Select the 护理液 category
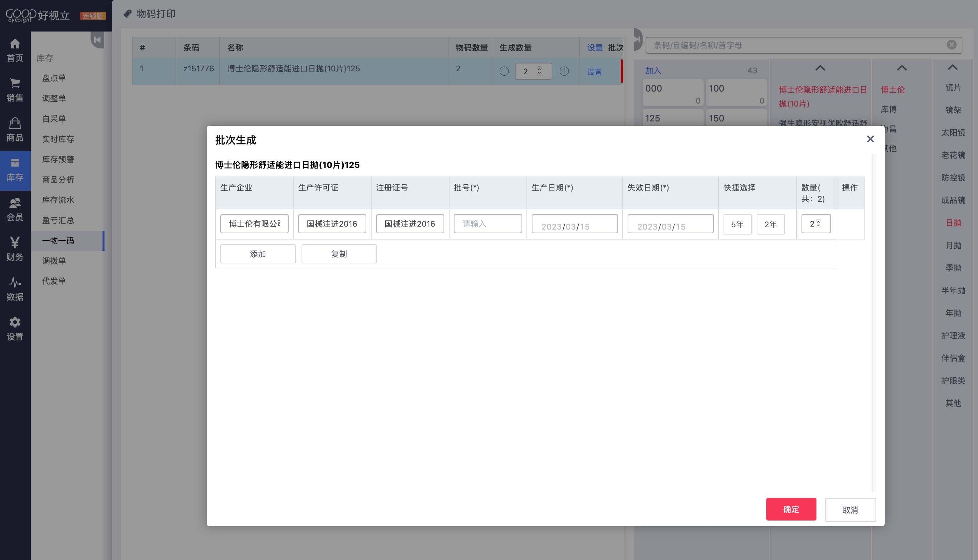Viewport: 978px width, 560px height. pyautogui.click(x=953, y=336)
